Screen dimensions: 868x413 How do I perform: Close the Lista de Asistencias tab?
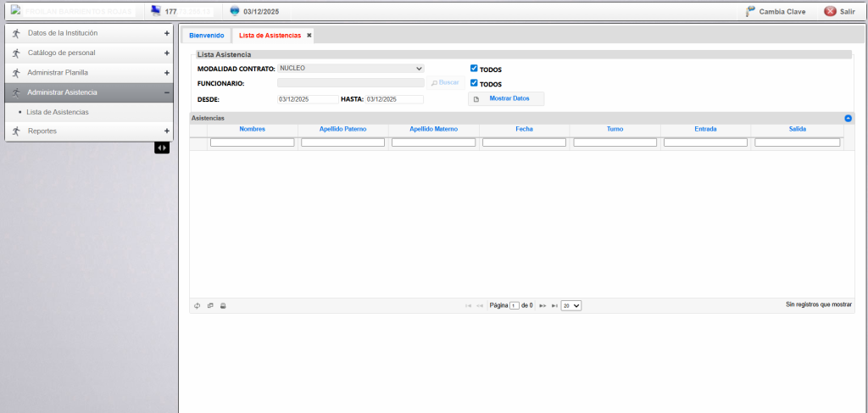pyautogui.click(x=309, y=36)
